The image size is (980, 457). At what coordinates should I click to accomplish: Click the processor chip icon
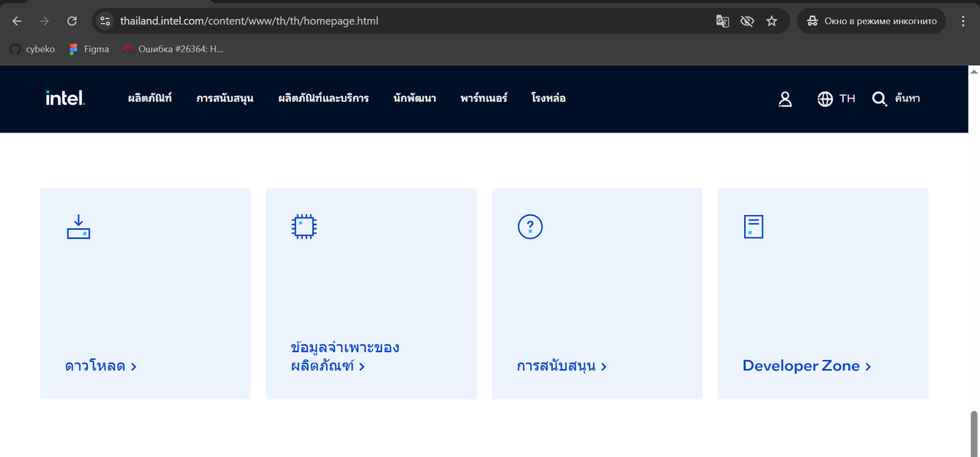[x=304, y=227]
